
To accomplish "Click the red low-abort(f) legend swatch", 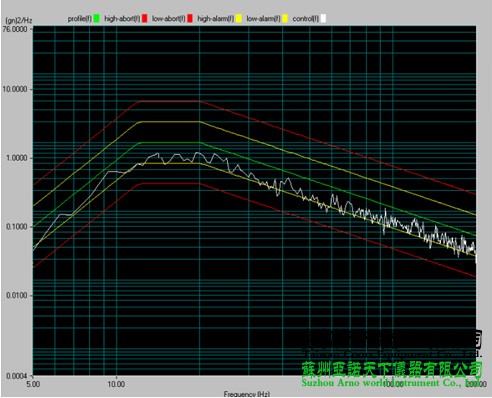I will coord(190,19).
